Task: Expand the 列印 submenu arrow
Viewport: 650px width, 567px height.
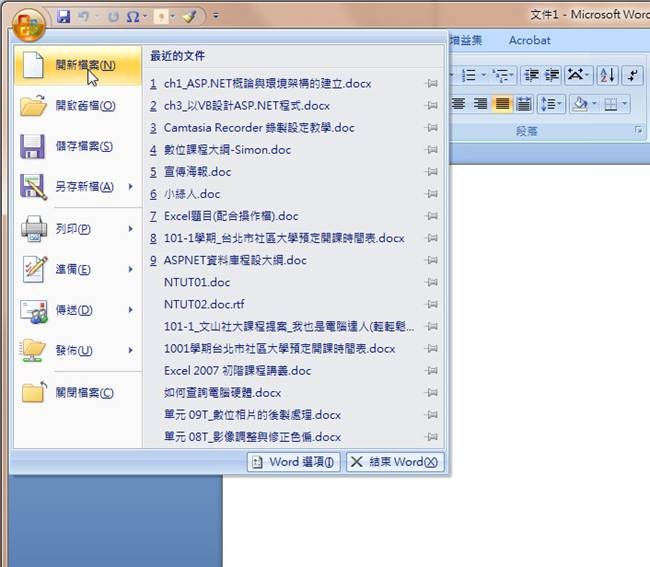Action: 131,228
